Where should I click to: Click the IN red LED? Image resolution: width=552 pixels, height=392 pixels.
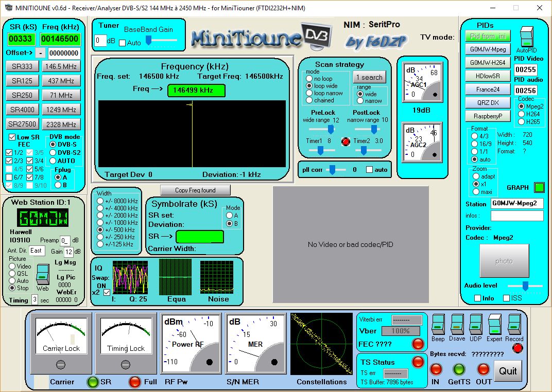(x=436, y=369)
